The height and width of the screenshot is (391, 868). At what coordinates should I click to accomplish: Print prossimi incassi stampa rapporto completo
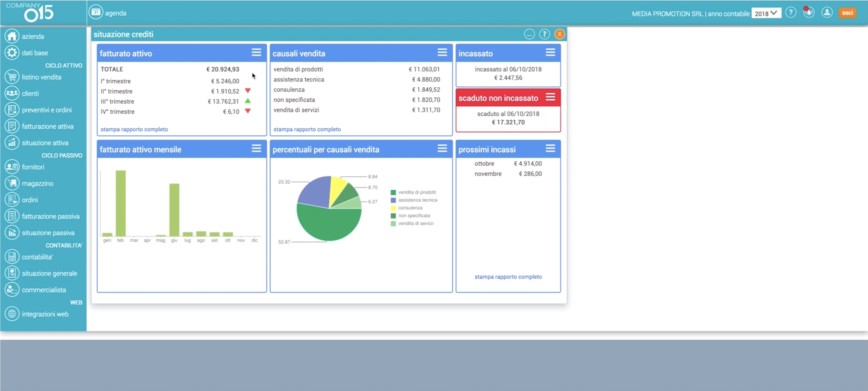(x=508, y=277)
